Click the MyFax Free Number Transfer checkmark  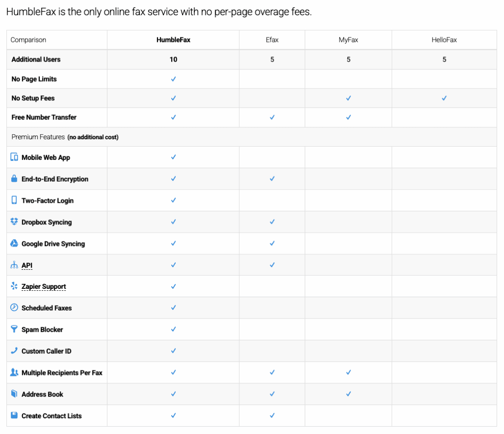pos(348,118)
